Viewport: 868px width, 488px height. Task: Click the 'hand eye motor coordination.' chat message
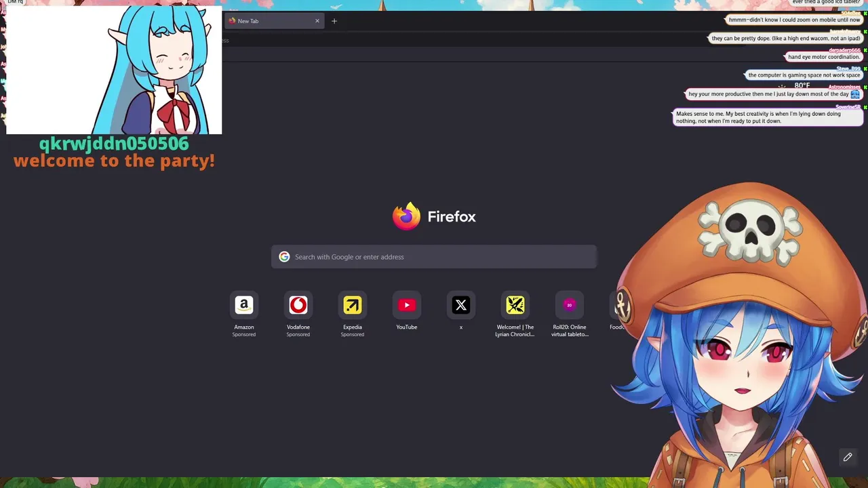(824, 57)
